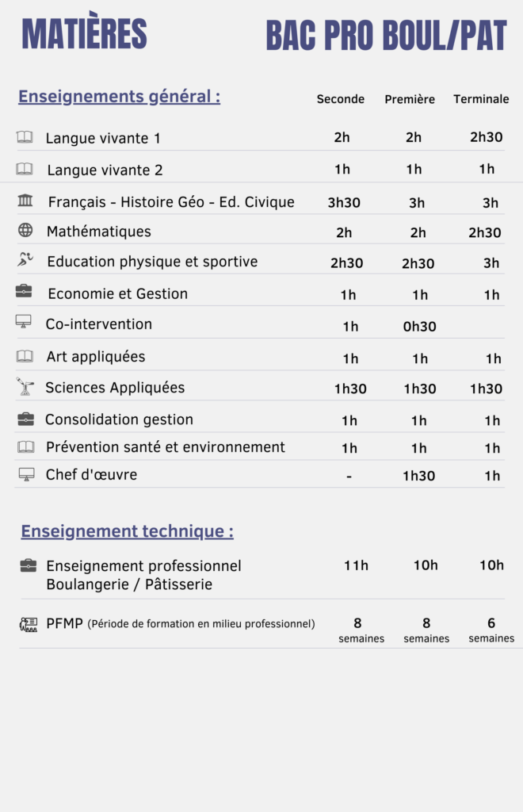Select the monitor icon next to Chef d'œuvre
Viewport: 523px width, 812px height.
[27, 474]
